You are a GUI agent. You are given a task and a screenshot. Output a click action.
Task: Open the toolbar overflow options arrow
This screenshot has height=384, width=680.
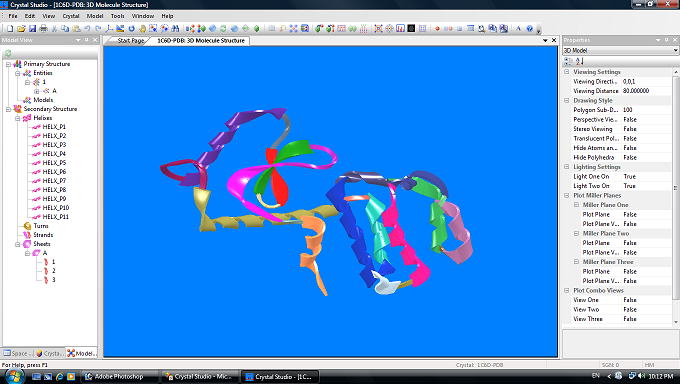click(539, 30)
